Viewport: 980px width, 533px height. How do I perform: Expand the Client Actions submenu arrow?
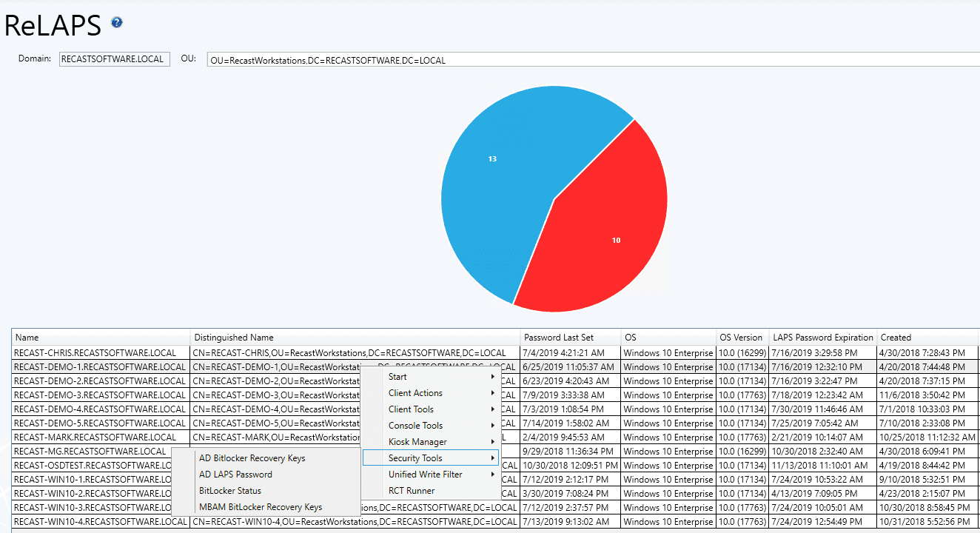(493, 393)
